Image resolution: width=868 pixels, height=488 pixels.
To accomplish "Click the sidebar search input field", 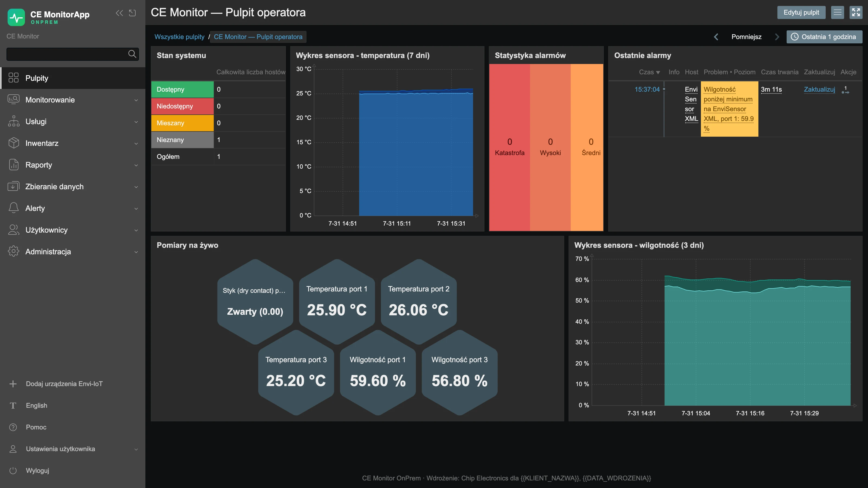I will [x=67, y=54].
